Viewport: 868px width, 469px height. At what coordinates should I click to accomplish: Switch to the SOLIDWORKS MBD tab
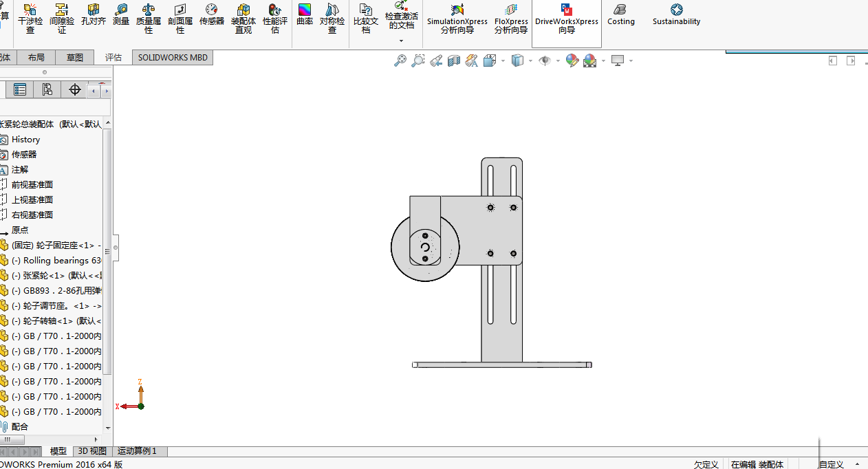tap(172, 58)
